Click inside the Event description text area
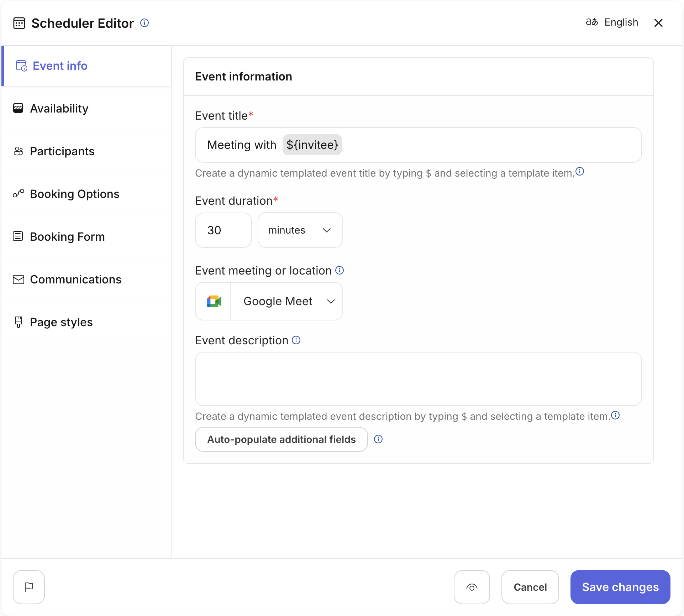Viewport: 684px width, 616px height. coord(418,379)
